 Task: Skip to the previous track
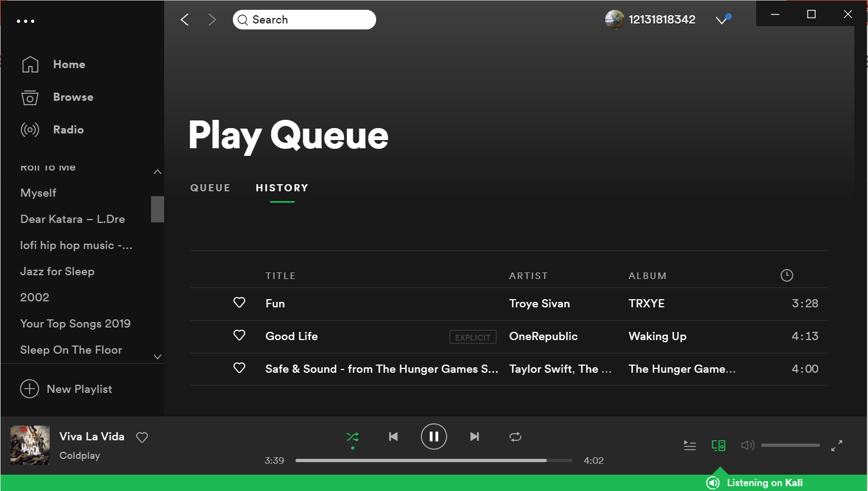click(x=393, y=437)
